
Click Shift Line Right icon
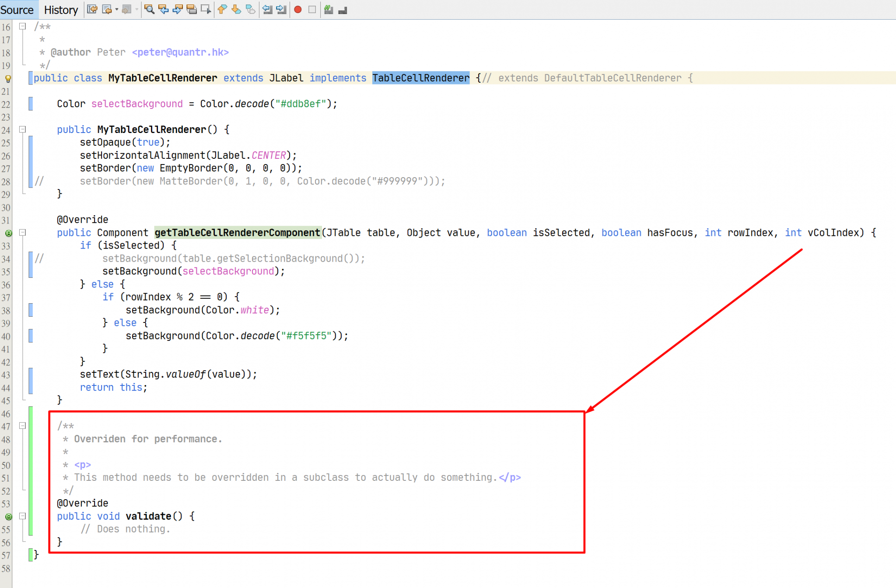pyautogui.click(x=281, y=9)
